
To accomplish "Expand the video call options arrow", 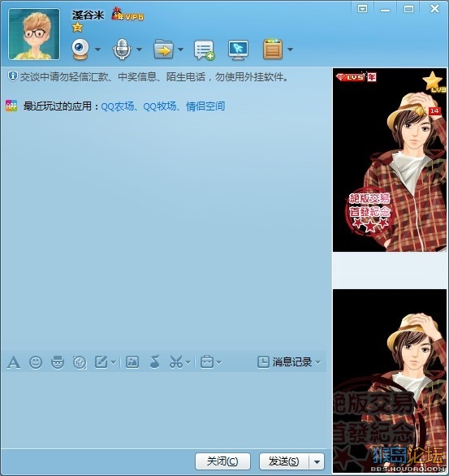I will point(97,50).
